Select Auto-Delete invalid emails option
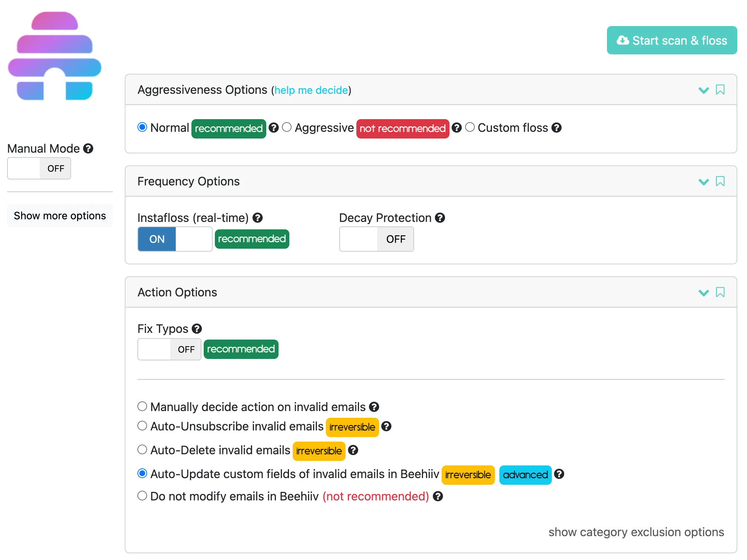Viewport: 747px width, 560px height. 142,449
